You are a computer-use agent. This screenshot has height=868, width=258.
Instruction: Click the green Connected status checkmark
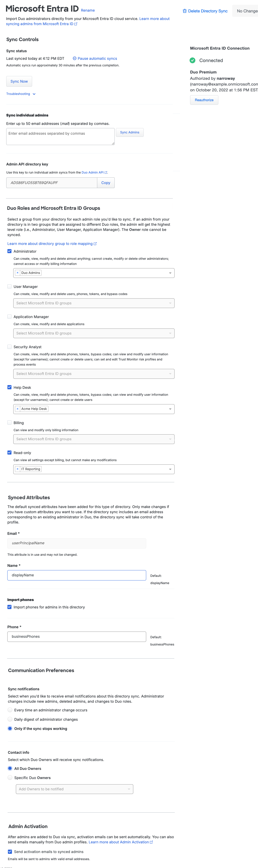pos(193,60)
